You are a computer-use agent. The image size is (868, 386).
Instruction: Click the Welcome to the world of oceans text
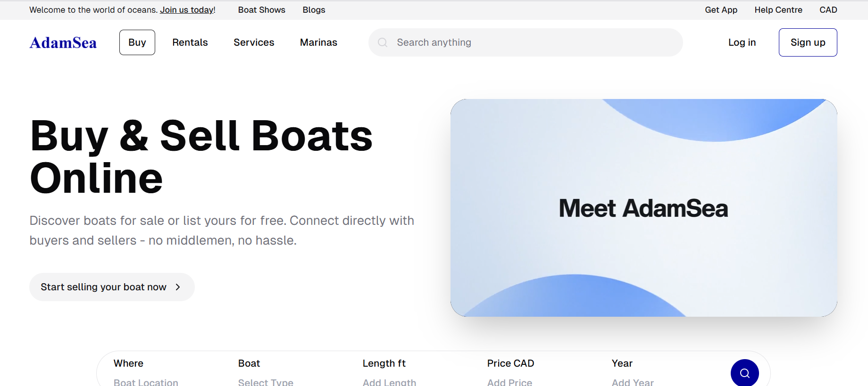pos(93,10)
